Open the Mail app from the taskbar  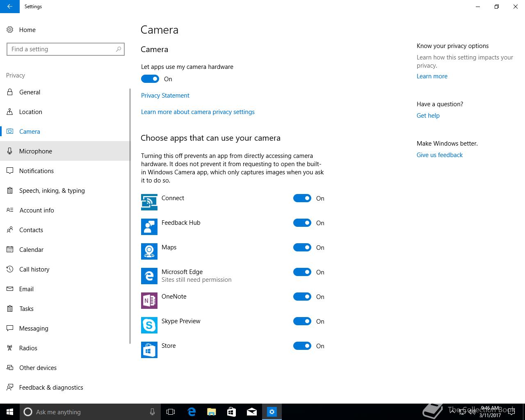[252, 412]
